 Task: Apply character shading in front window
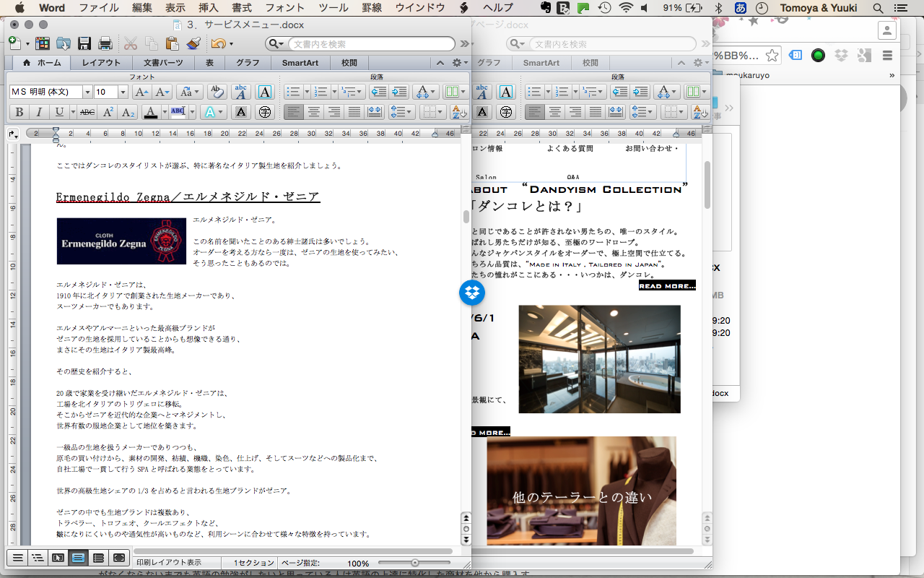tap(241, 112)
